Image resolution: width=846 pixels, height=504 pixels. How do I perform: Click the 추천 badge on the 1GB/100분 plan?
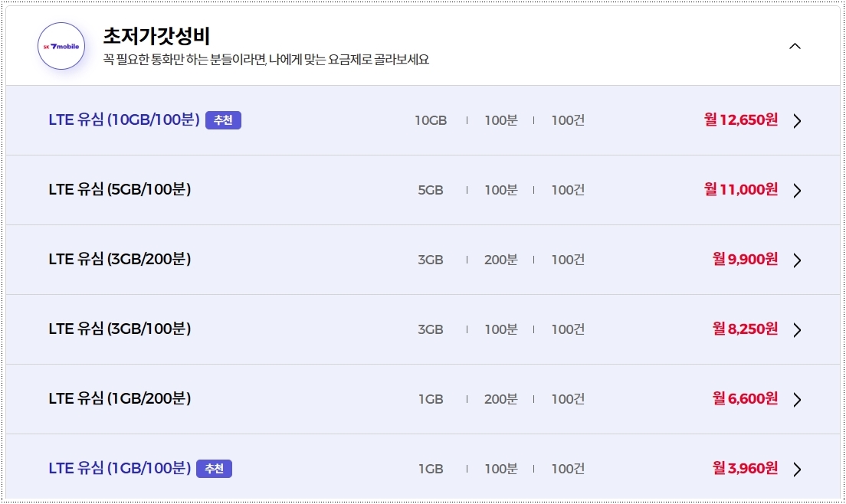[214, 468]
